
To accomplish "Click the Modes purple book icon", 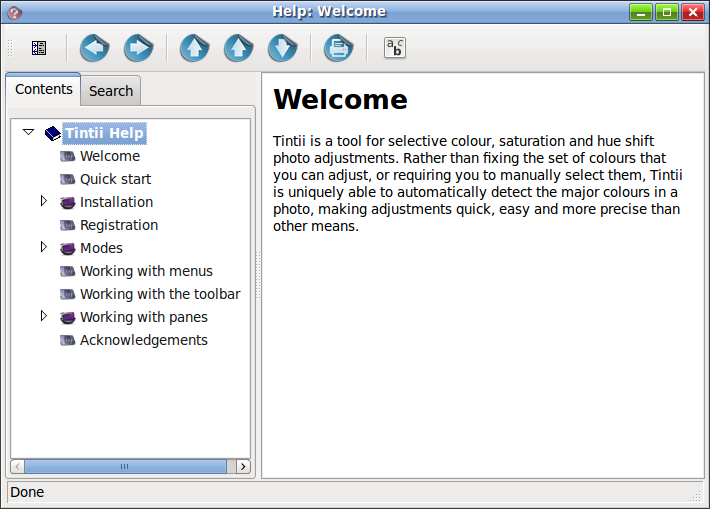I will tap(67, 248).
